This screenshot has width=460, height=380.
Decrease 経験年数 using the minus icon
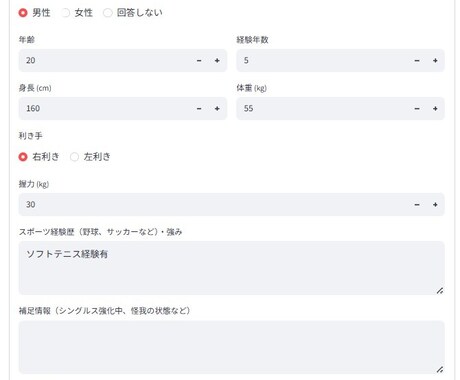[417, 61]
